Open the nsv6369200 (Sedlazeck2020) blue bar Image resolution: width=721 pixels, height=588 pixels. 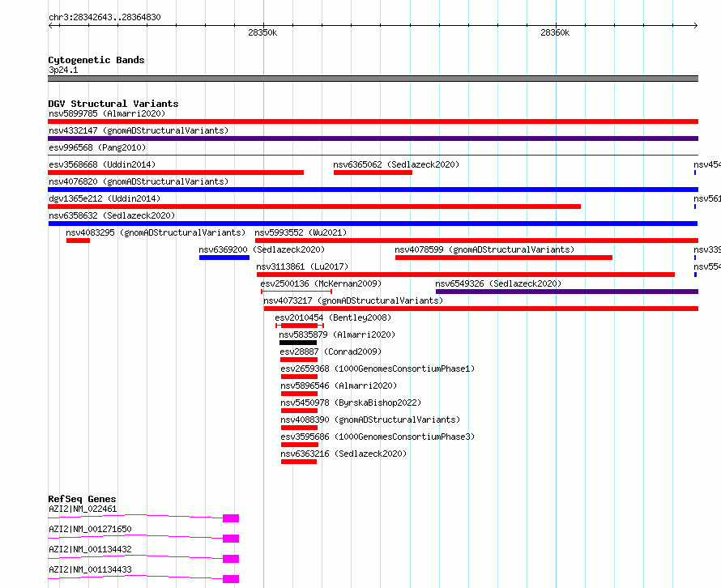(x=224, y=258)
